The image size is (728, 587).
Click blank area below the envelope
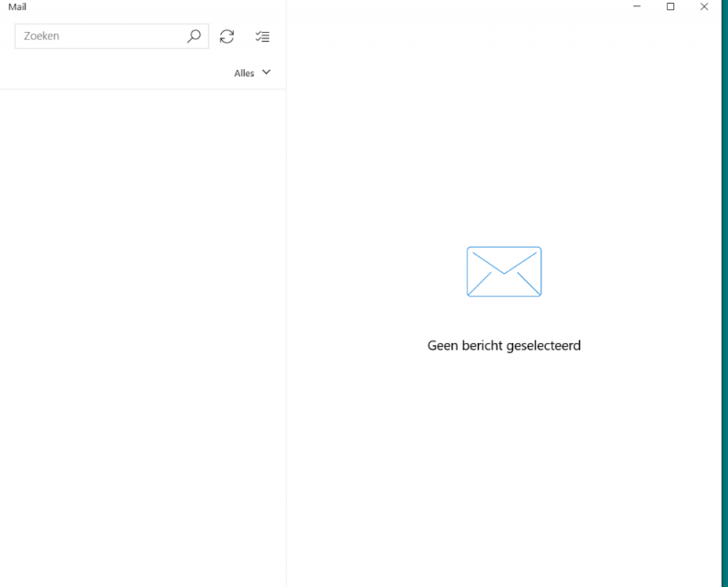point(503,455)
